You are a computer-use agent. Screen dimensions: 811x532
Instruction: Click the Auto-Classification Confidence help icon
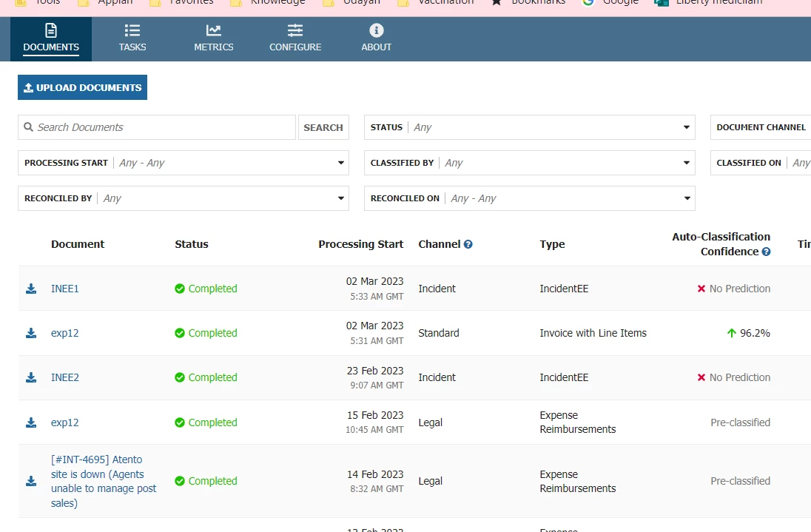766,252
